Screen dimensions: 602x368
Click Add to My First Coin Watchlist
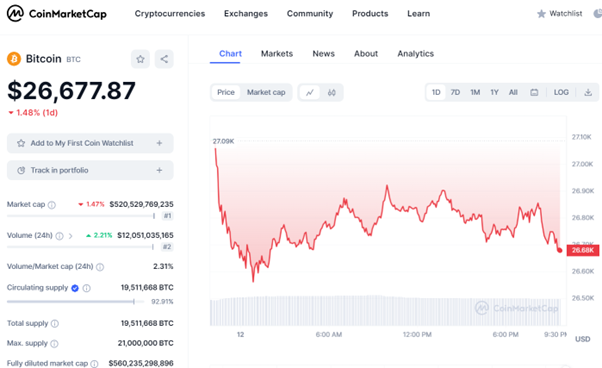[x=90, y=143]
